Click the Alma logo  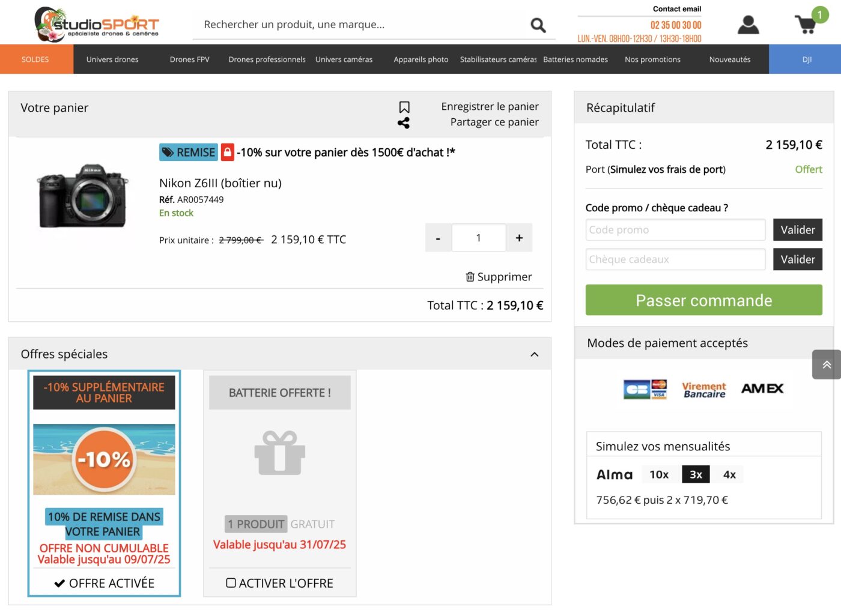click(x=615, y=475)
